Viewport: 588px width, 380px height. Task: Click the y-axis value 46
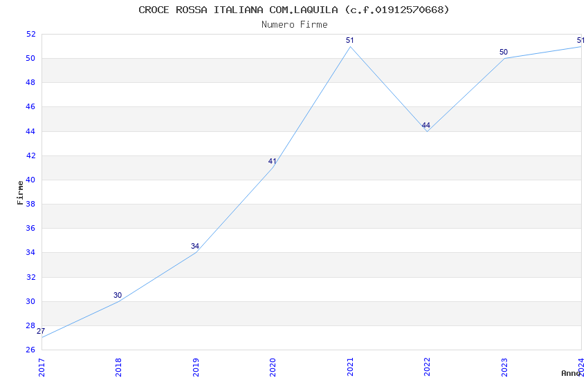click(x=30, y=107)
